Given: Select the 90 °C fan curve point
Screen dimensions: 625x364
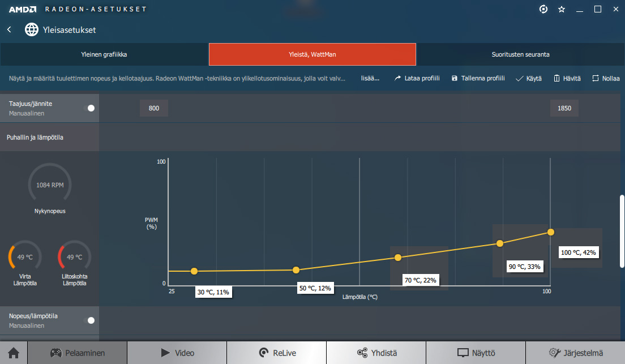Looking at the screenshot, I should [x=500, y=243].
